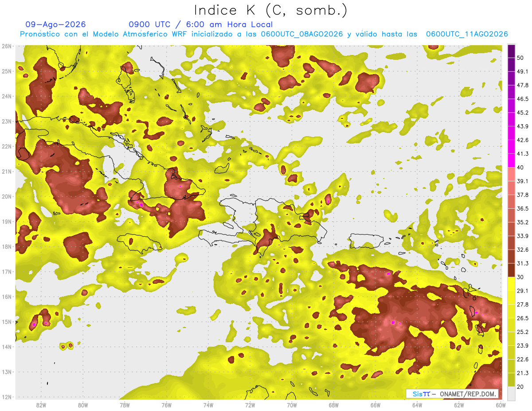Click the 60W longitude label
This screenshot has width=532, height=411.
pos(501,405)
